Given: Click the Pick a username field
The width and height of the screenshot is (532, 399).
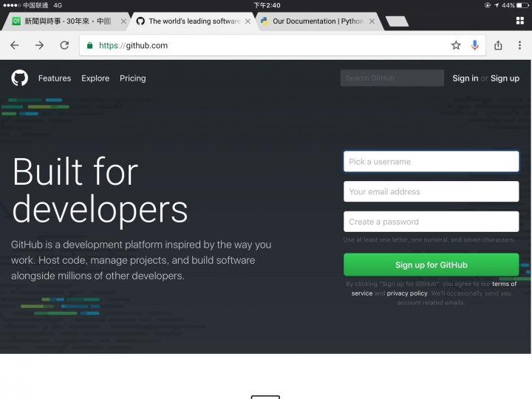Looking at the screenshot, I should pos(432,162).
